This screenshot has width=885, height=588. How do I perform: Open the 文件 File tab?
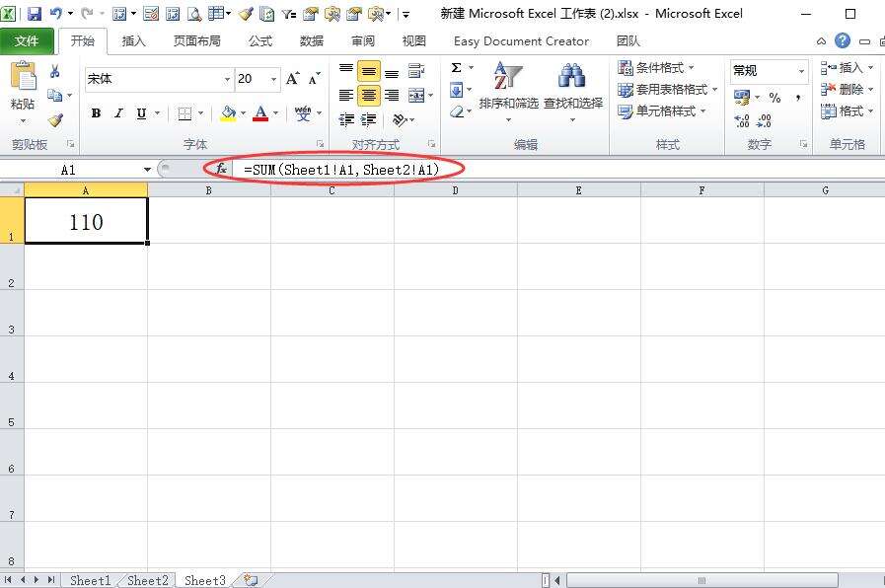[27, 41]
